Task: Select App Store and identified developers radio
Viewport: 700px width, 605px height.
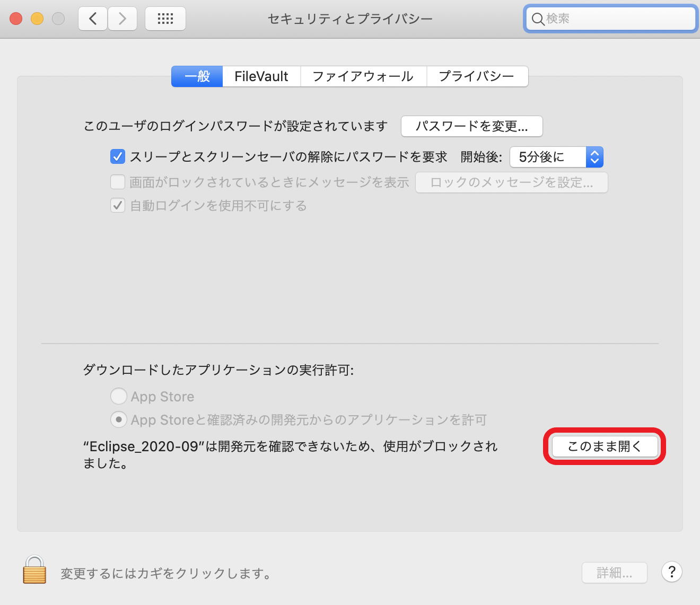Action: click(x=118, y=419)
